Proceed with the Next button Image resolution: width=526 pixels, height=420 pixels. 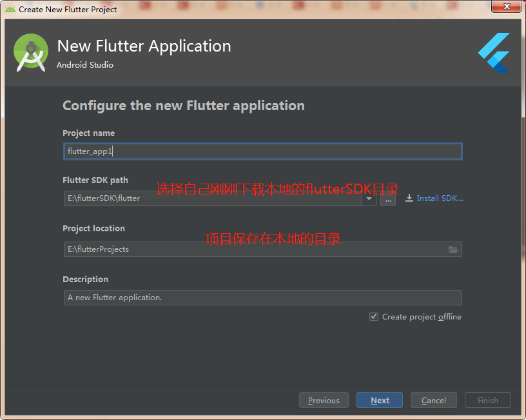coord(380,400)
